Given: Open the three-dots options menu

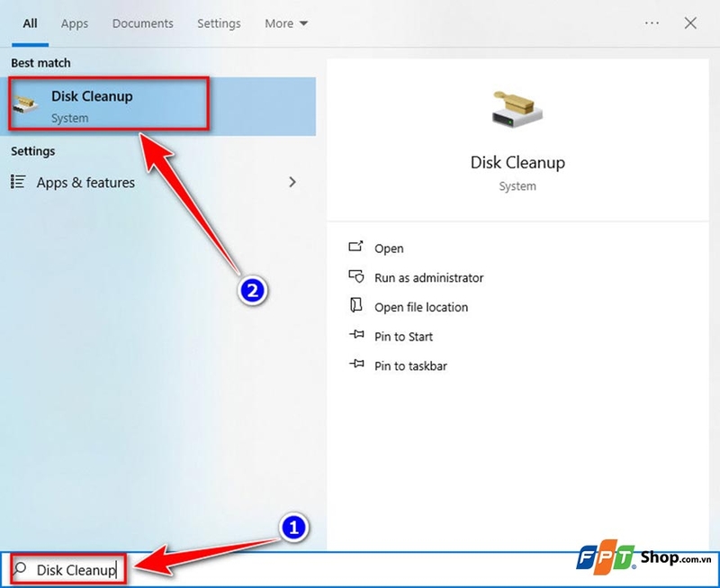Looking at the screenshot, I should tap(652, 23).
